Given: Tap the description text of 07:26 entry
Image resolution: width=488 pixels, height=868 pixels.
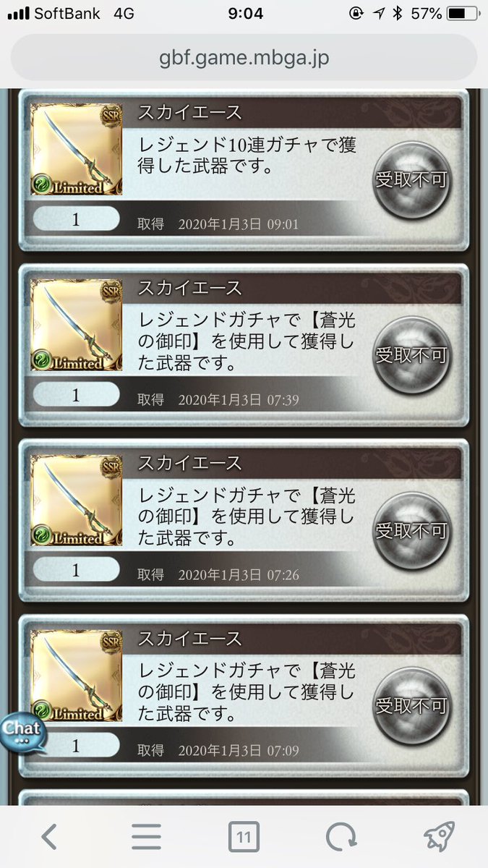Looking at the screenshot, I should (247, 516).
